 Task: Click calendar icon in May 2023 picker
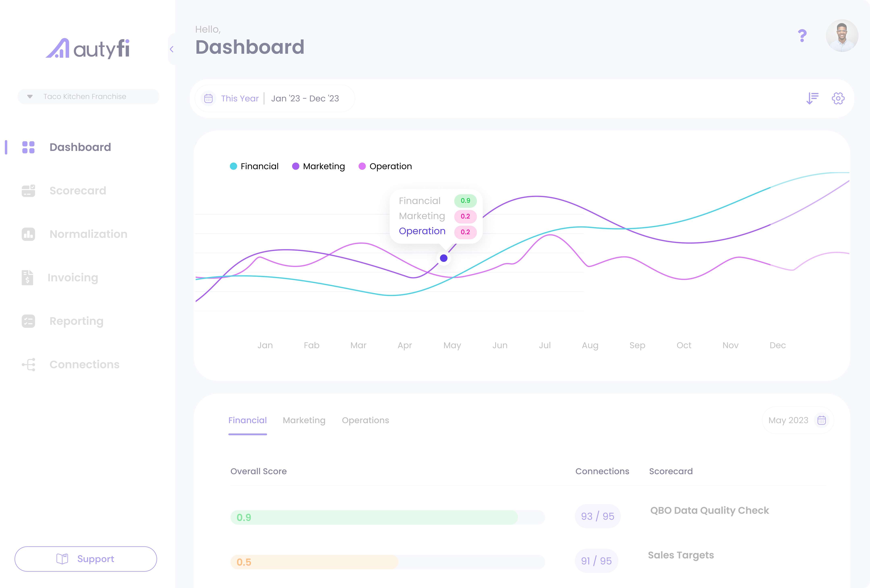pyautogui.click(x=822, y=420)
